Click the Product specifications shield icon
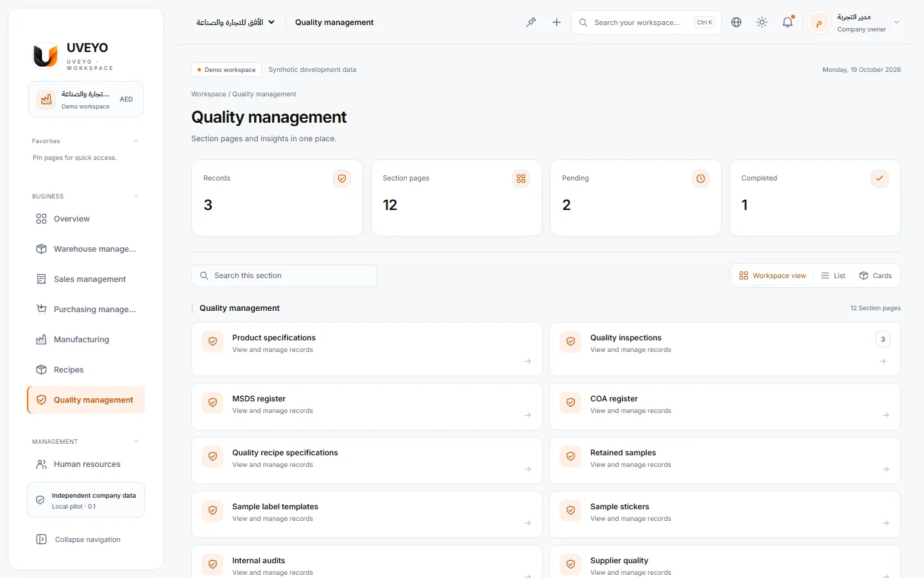 pos(212,342)
